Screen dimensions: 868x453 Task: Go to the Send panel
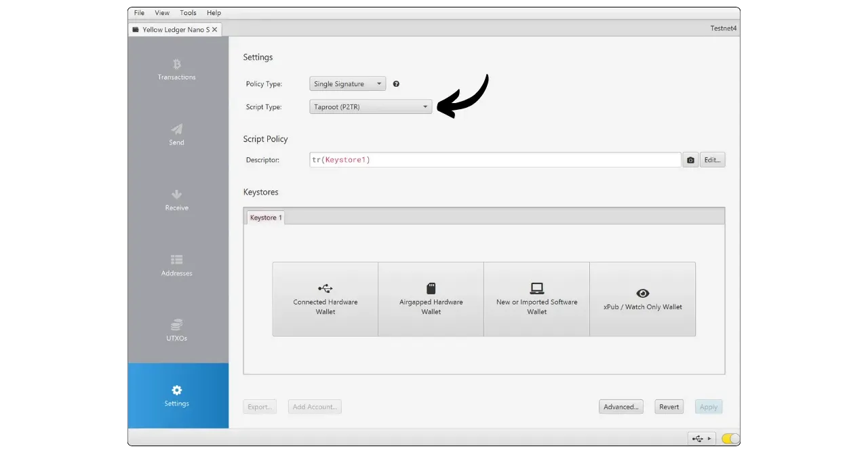(177, 134)
